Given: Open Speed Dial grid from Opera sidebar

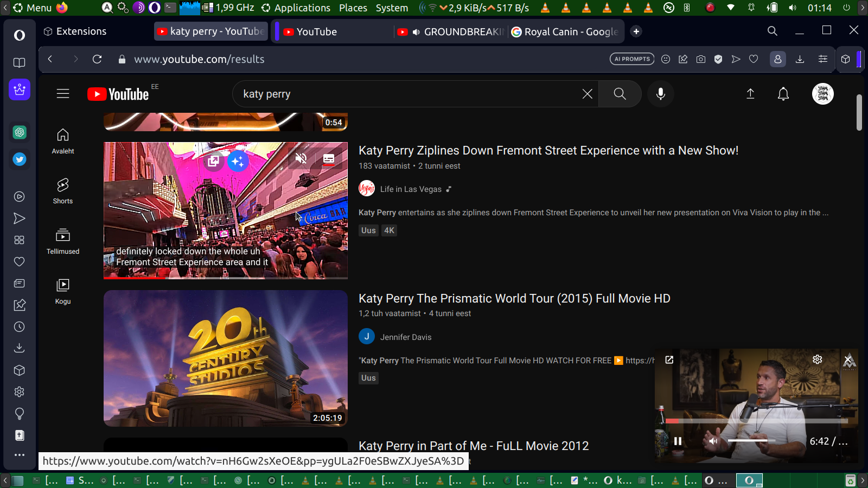Looking at the screenshot, I should point(20,240).
